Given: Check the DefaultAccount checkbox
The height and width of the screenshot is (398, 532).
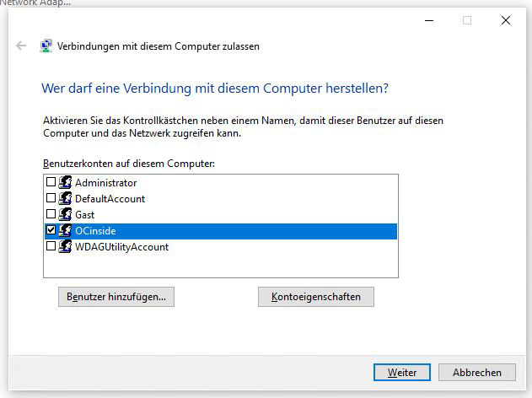Looking at the screenshot, I should 51,198.
